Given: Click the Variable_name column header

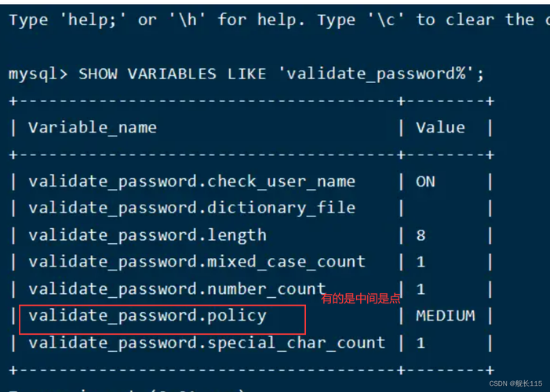Looking at the screenshot, I should 93,127.
